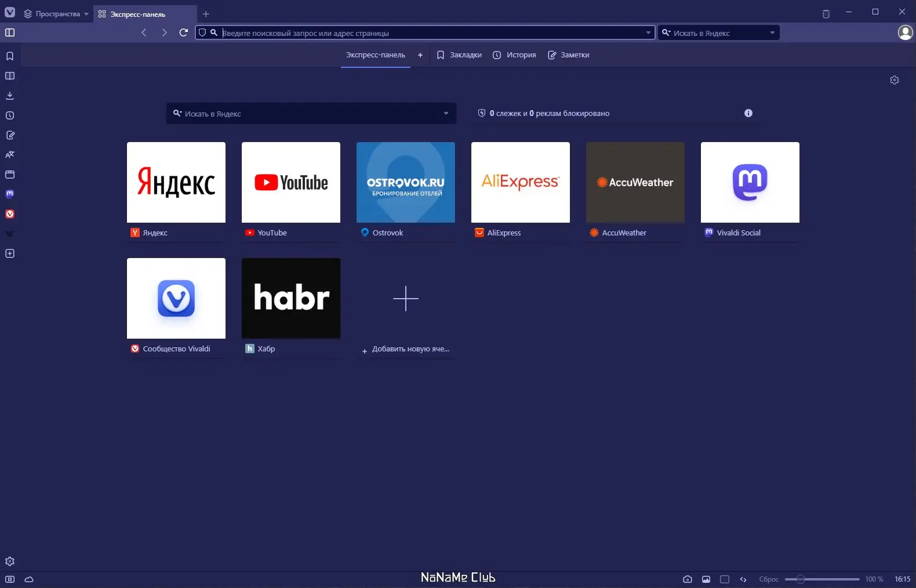Open the Window panel in sidebar
Image resolution: width=916 pixels, height=588 pixels.
(x=10, y=175)
